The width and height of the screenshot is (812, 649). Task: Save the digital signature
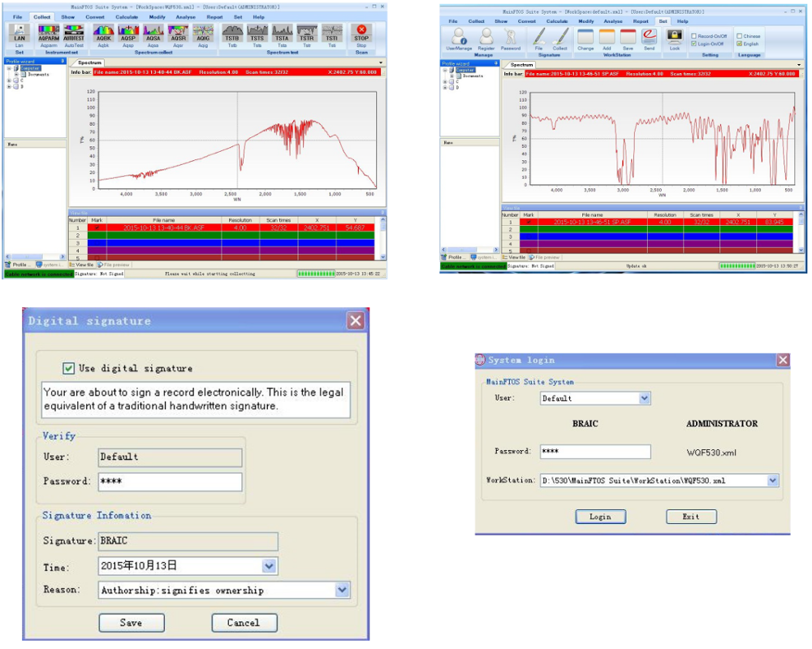[x=132, y=622]
